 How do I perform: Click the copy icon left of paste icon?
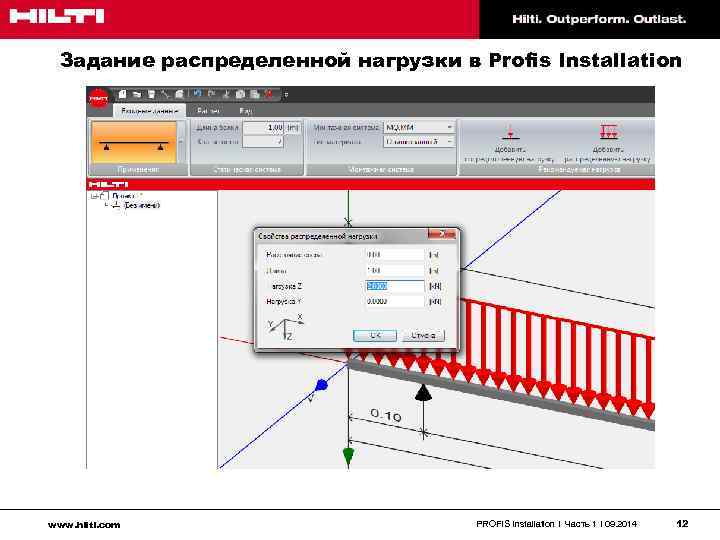[x=240, y=94]
